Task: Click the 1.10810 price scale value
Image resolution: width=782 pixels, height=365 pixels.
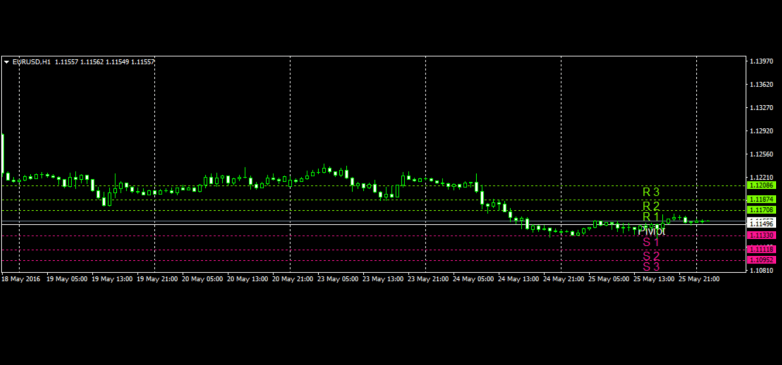Action: [x=761, y=271]
